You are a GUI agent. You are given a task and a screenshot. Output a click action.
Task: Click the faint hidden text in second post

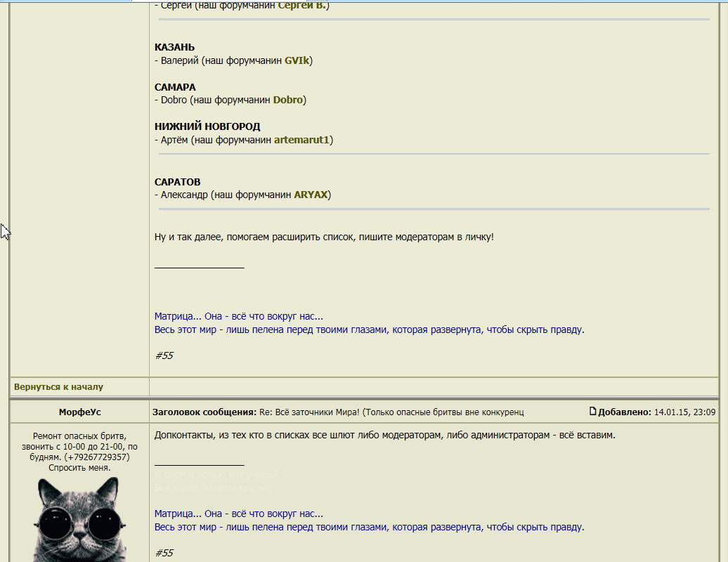pos(216,481)
